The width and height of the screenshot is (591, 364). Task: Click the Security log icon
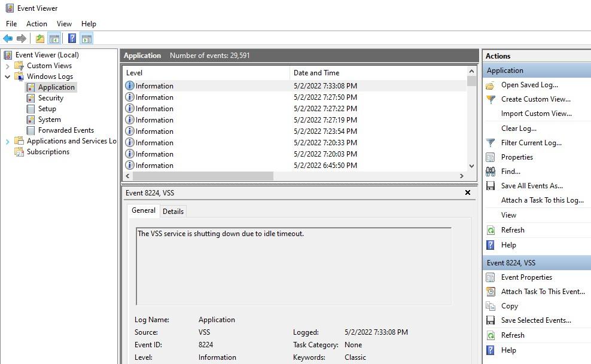31,98
